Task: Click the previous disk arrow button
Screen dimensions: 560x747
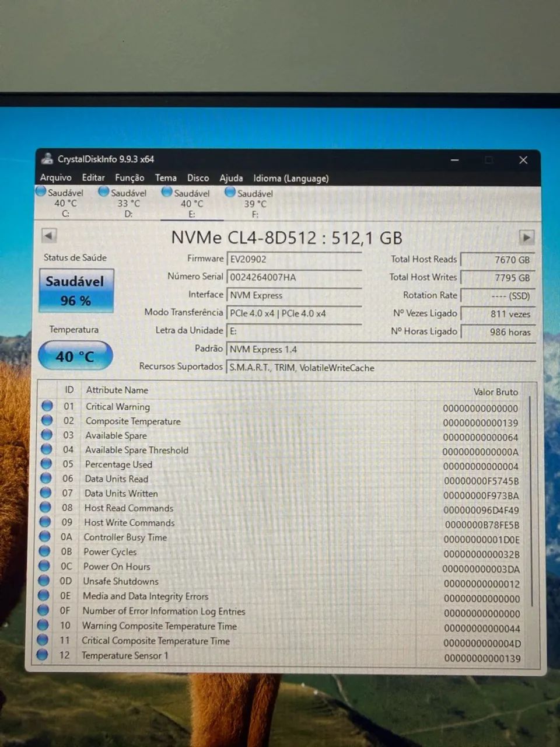Action: pyautogui.click(x=50, y=236)
